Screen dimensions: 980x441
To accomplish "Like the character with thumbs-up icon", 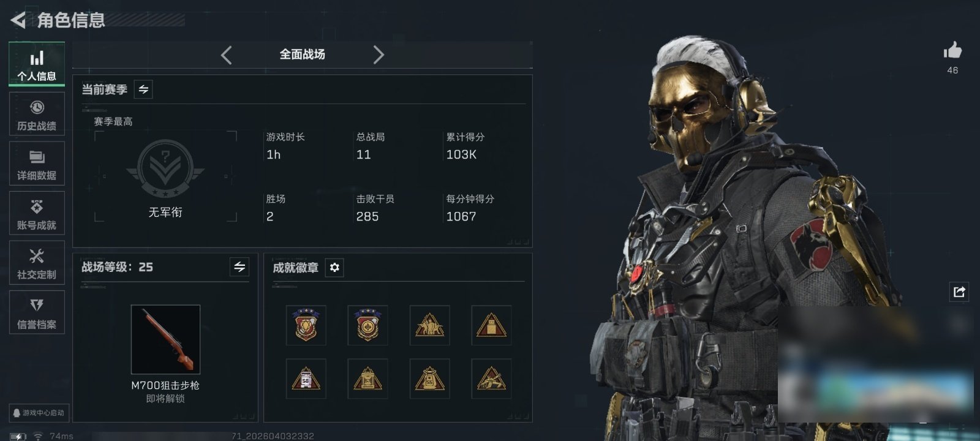I will 952,51.
